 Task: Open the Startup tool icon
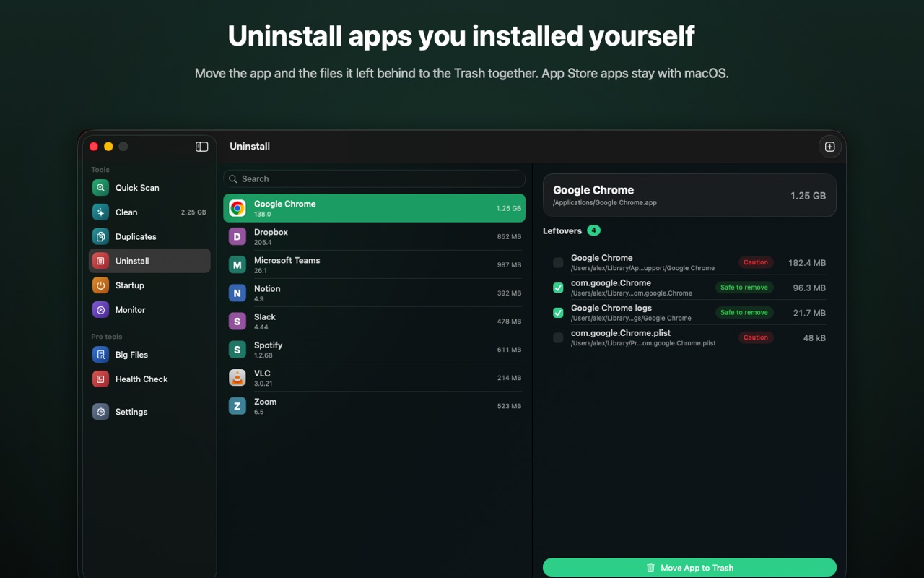coord(101,285)
